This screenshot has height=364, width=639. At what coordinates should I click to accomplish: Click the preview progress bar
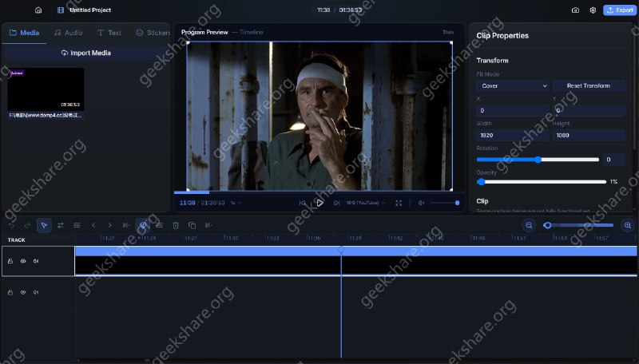point(319,192)
